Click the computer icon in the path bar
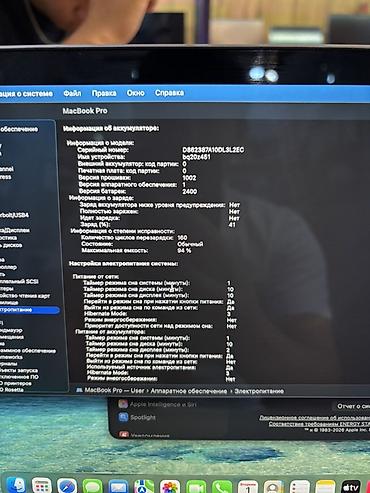370x493 pixels. tap(79, 390)
